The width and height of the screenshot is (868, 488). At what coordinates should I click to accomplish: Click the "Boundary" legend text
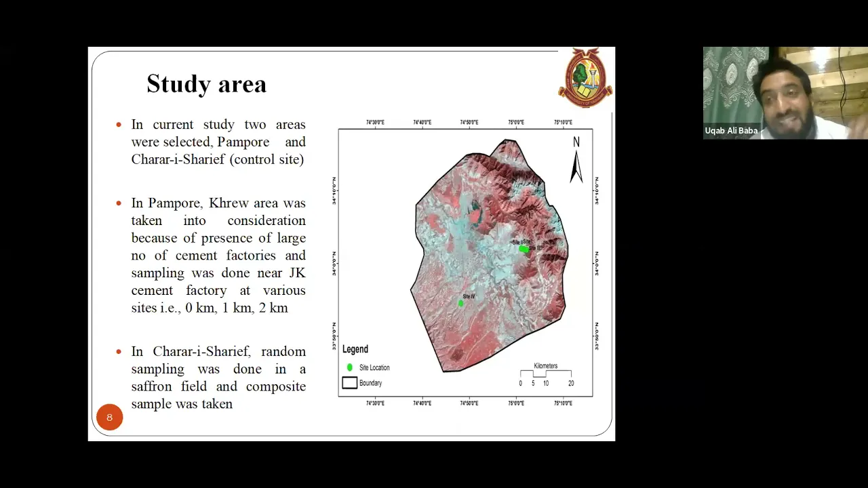point(371,383)
